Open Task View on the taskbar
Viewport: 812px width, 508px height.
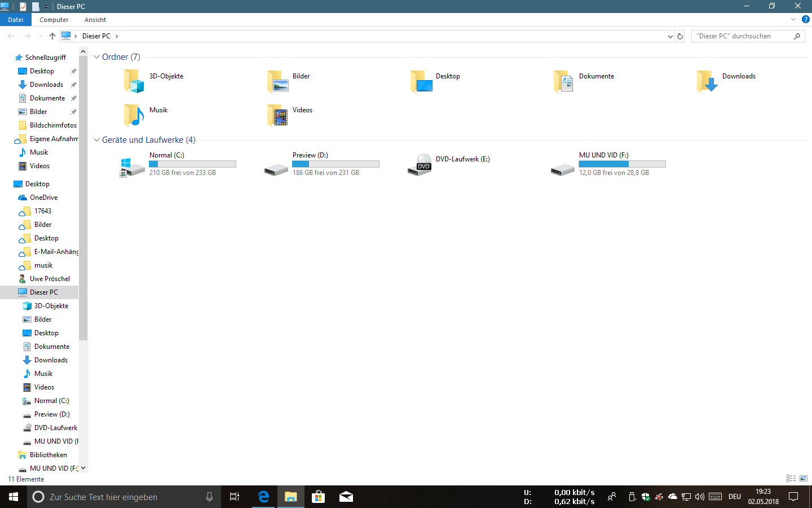pos(235,497)
